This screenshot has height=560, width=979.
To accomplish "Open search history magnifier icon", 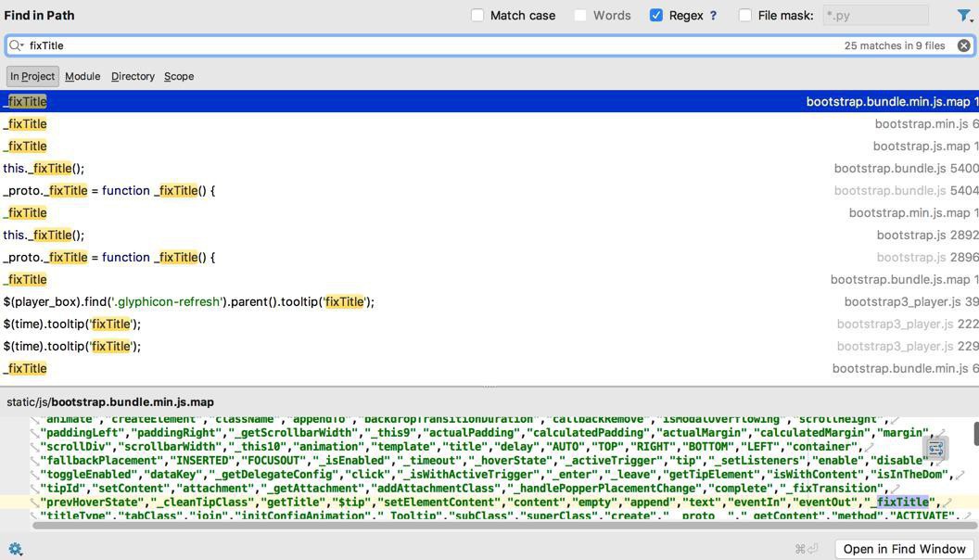I will tap(17, 45).
